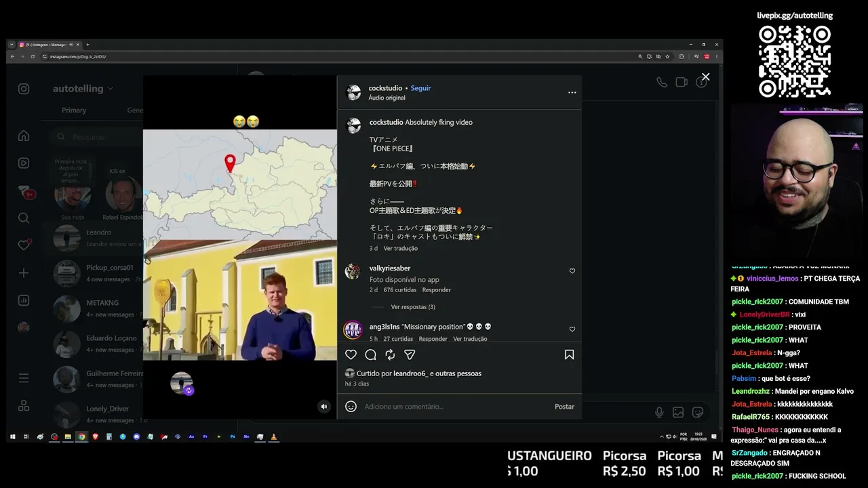The height and width of the screenshot is (488, 868).
Task: Open Sua nota avatar
Action: [72, 195]
